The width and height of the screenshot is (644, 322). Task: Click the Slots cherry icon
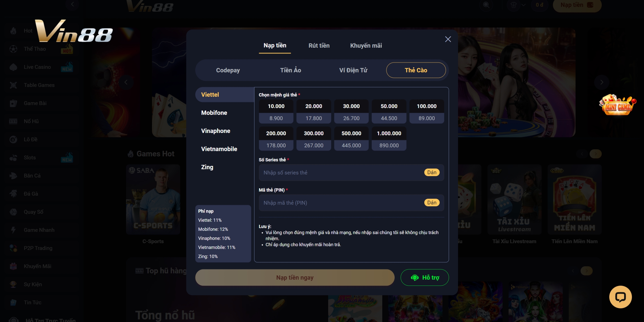[13, 158]
